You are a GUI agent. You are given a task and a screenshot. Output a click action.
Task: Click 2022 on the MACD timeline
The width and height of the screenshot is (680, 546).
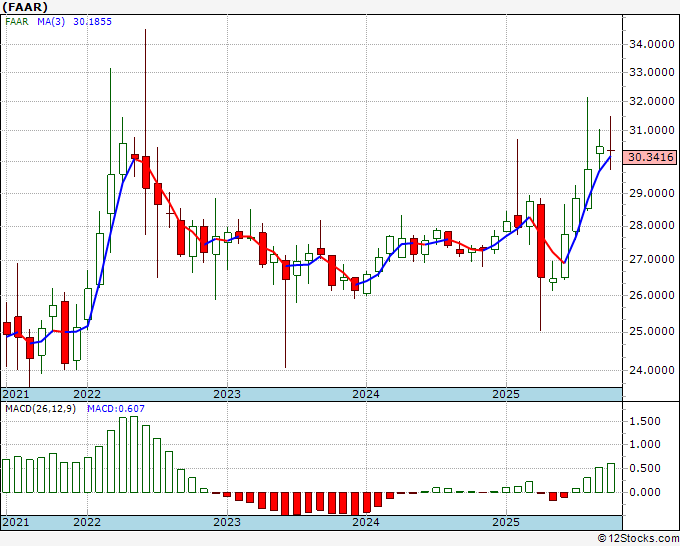(x=87, y=522)
